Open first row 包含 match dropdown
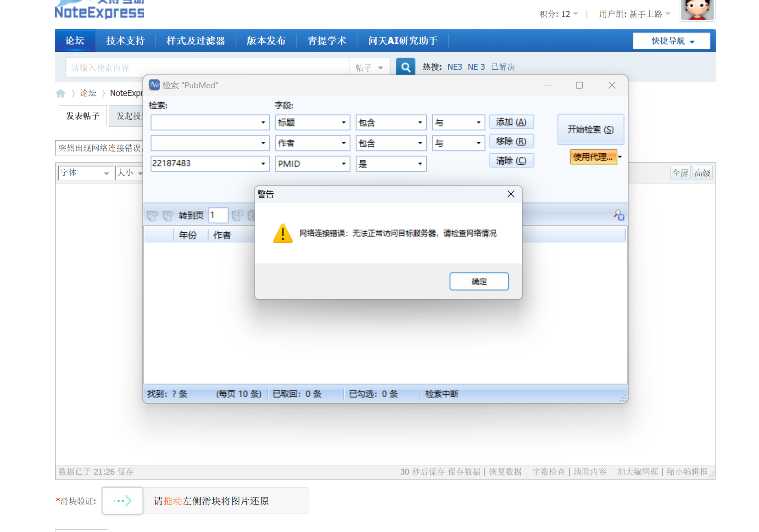This screenshot has height=532, width=759. 420,123
